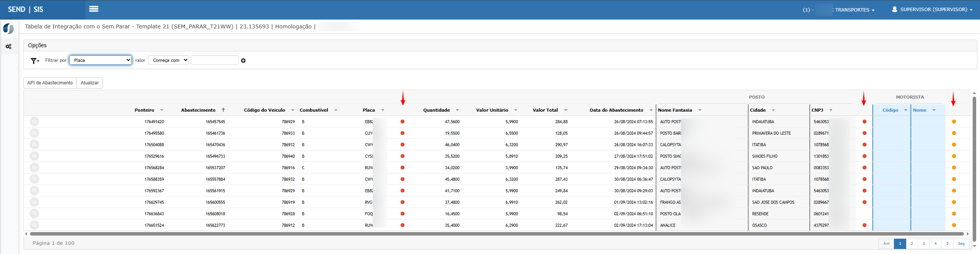Open the 'Começa com' condition dropdown
The image size is (980, 254).
coord(168,60)
